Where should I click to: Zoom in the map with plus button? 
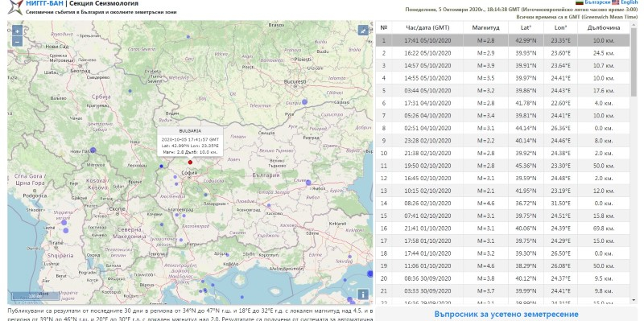point(17,31)
